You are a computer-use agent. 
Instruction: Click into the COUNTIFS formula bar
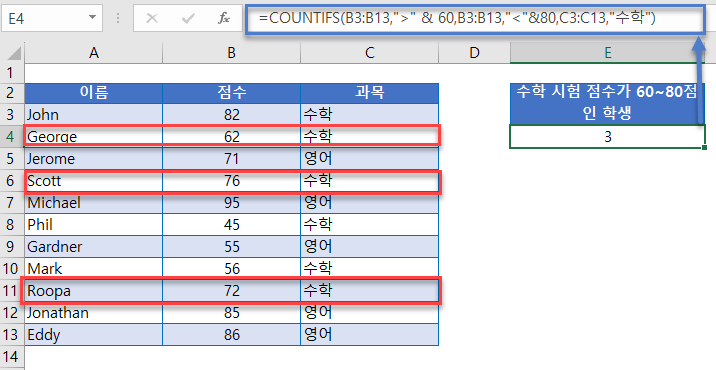point(474,18)
